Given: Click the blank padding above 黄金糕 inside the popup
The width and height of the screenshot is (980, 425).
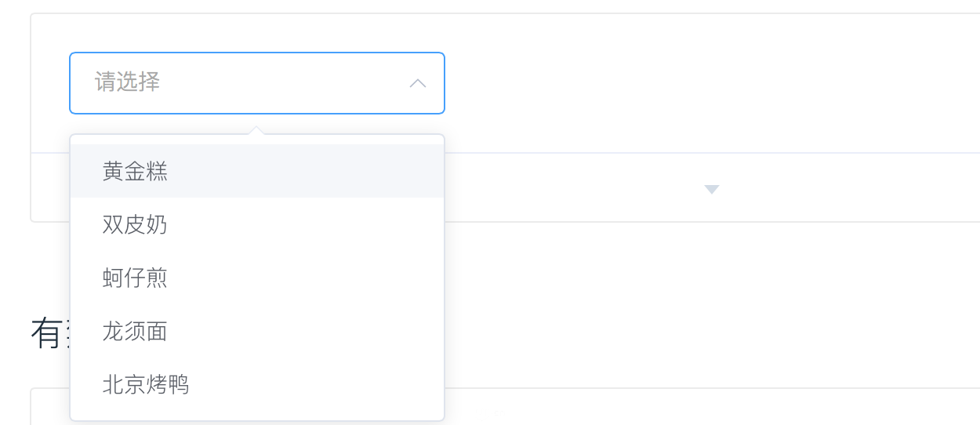Looking at the screenshot, I should tap(257, 140).
